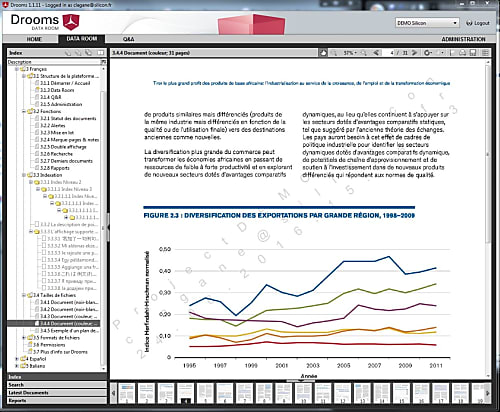
Task: Open the ADMINISTRATION tab
Action: [x=463, y=39]
